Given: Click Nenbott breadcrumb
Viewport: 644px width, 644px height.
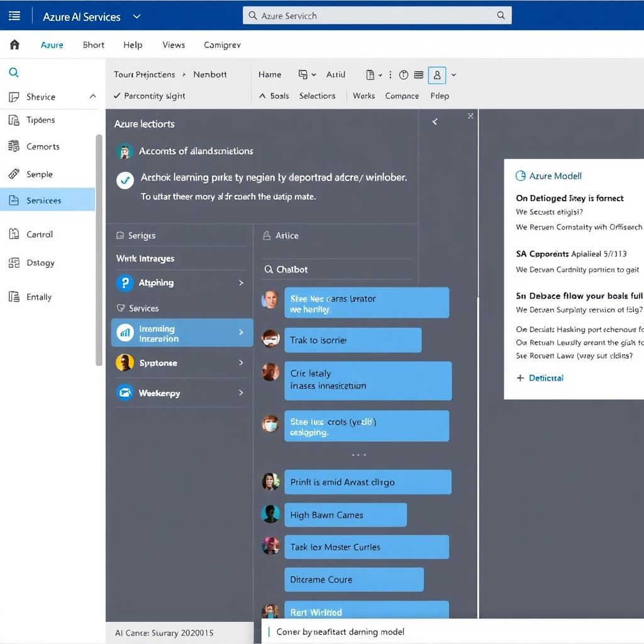Looking at the screenshot, I should [210, 74].
